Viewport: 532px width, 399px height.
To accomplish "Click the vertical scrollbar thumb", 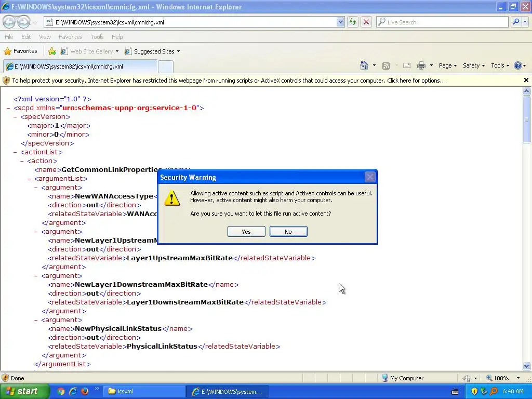I will click(x=527, y=119).
